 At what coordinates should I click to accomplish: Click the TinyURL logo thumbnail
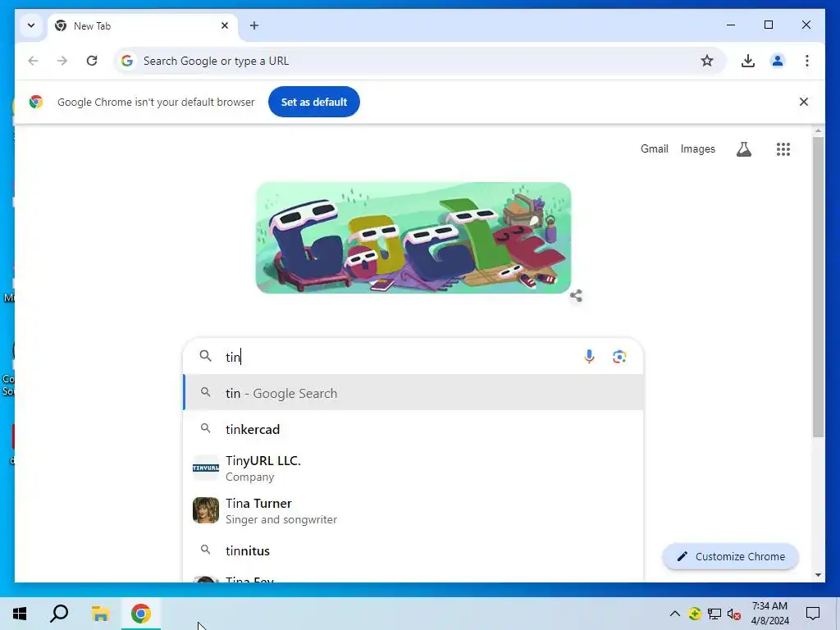(x=206, y=468)
